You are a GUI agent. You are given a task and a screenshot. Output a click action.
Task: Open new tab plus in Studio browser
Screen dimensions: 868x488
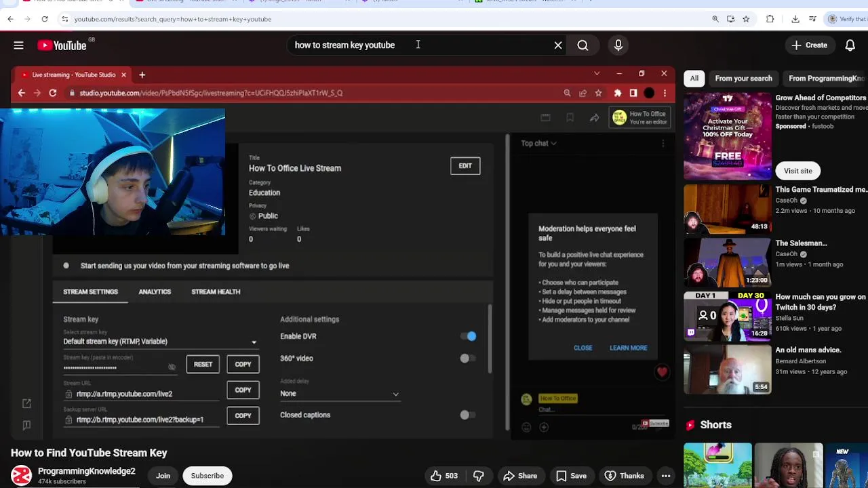142,75
